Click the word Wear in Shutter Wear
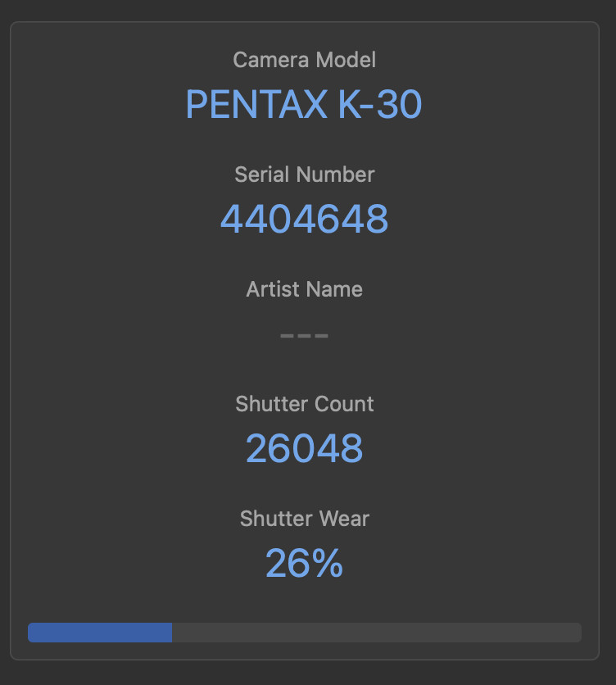This screenshot has height=685, width=616. tap(344, 519)
